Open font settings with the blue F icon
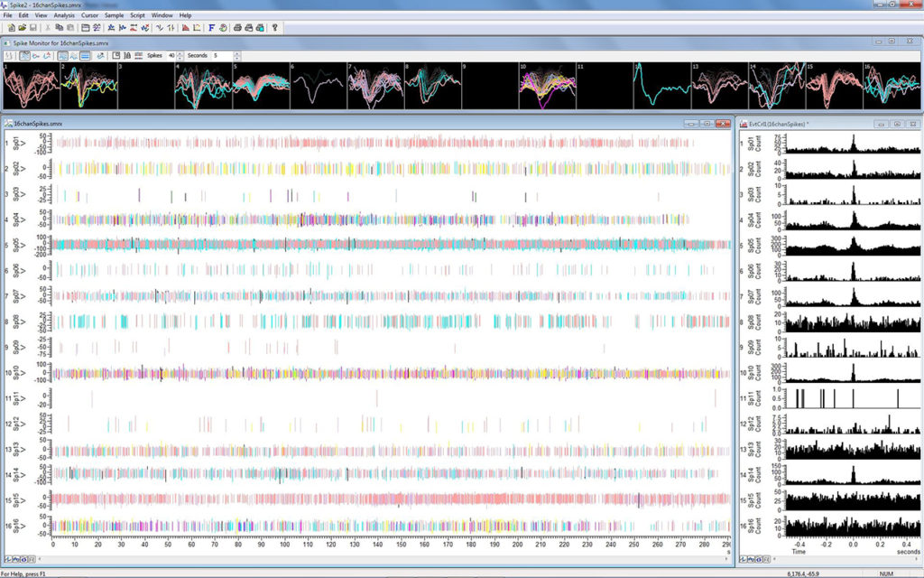The width and height of the screenshot is (924, 578). [x=211, y=28]
